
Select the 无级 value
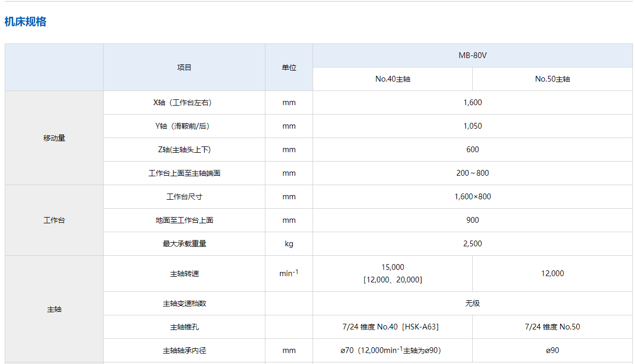click(473, 303)
